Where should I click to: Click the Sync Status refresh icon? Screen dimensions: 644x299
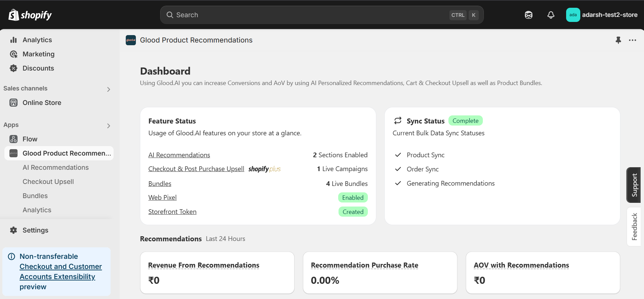398,121
